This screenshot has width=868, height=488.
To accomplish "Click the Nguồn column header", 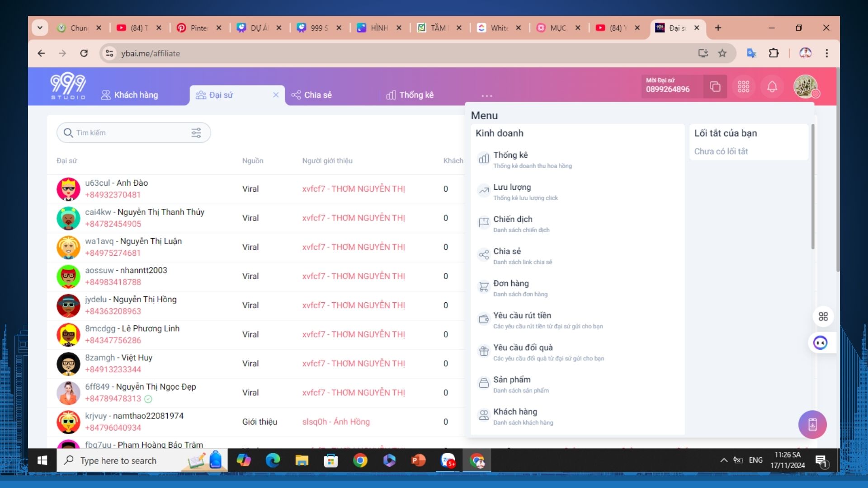I will tap(253, 160).
